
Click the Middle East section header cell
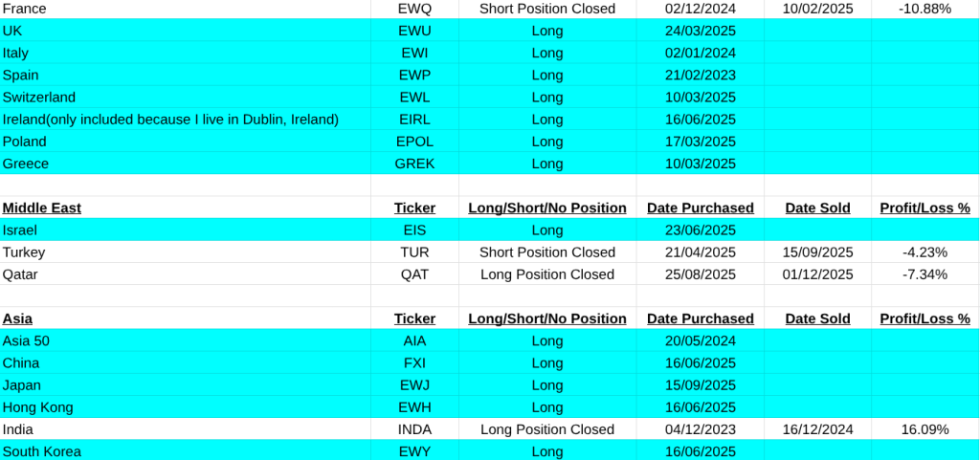pos(42,208)
